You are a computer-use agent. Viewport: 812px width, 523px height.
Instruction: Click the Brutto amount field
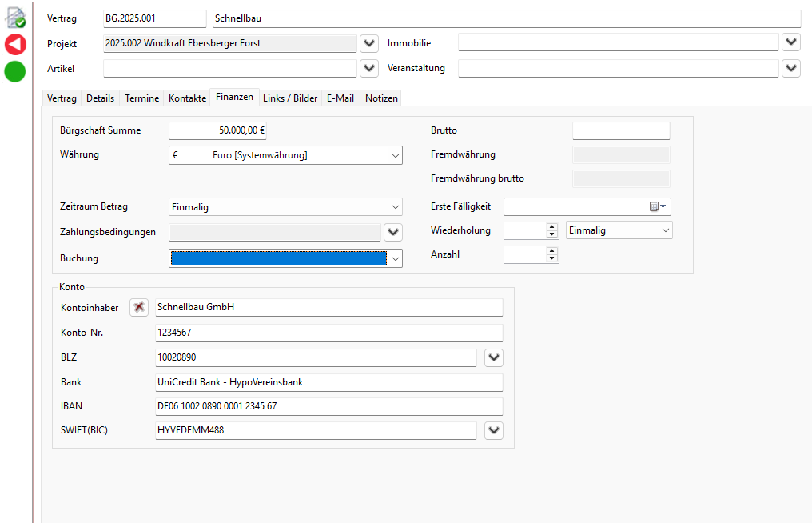tap(621, 130)
